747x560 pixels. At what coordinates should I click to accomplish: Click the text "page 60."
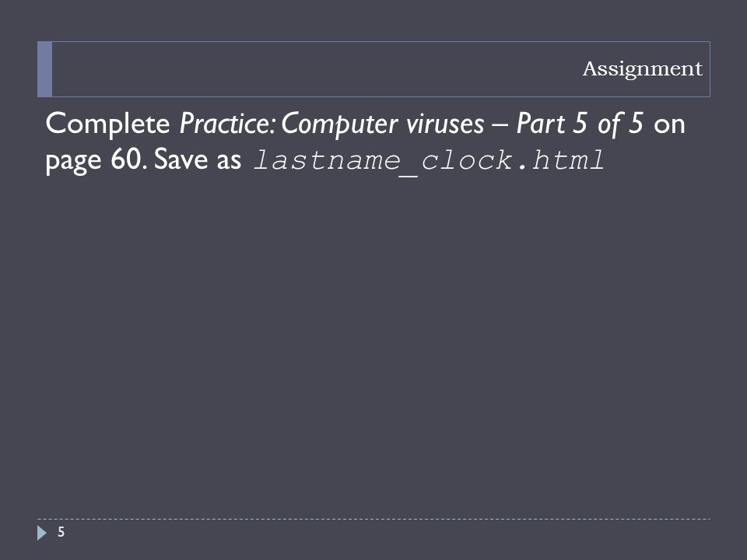(x=96, y=160)
